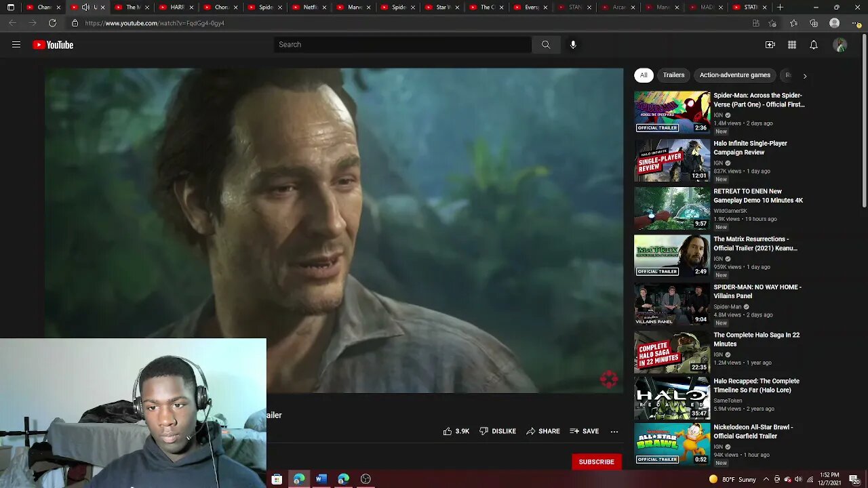Open browser Collections icon
The image size is (868, 488).
point(814,23)
